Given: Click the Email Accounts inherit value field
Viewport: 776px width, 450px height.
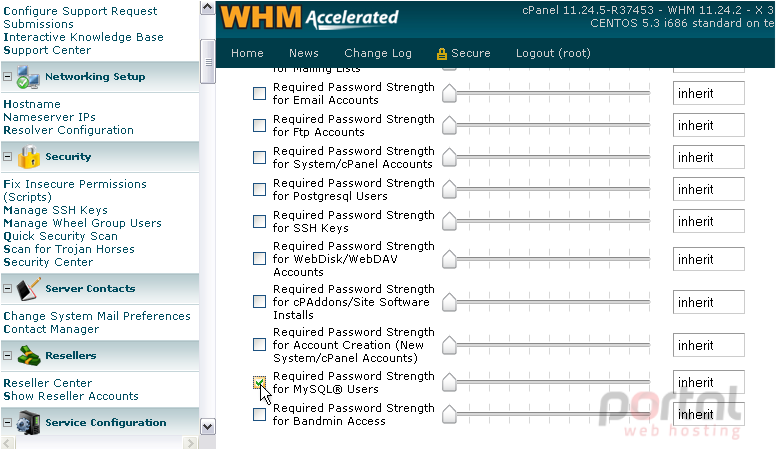Looking at the screenshot, I should coord(709,94).
